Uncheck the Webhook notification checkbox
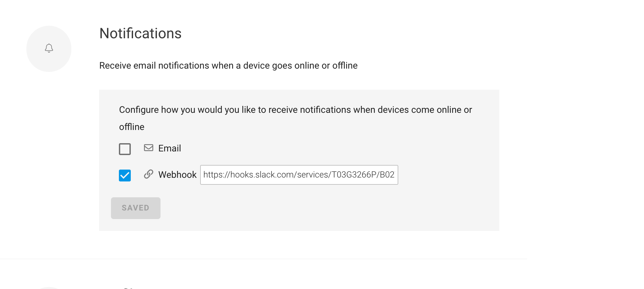Viewport: 644px width, 289px height. (125, 176)
